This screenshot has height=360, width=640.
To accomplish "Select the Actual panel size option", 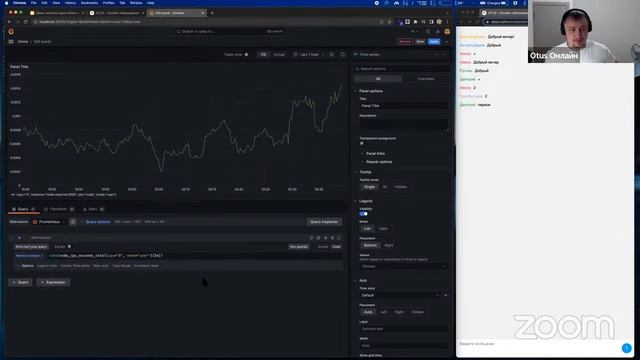I will point(279,54).
